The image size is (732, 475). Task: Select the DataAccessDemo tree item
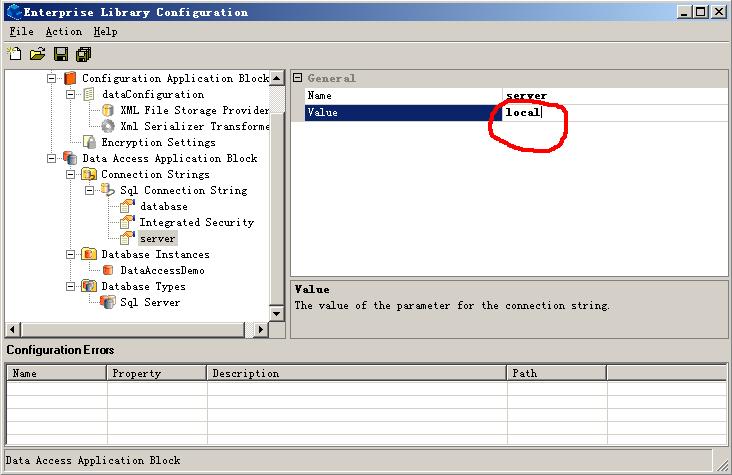coord(162,270)
